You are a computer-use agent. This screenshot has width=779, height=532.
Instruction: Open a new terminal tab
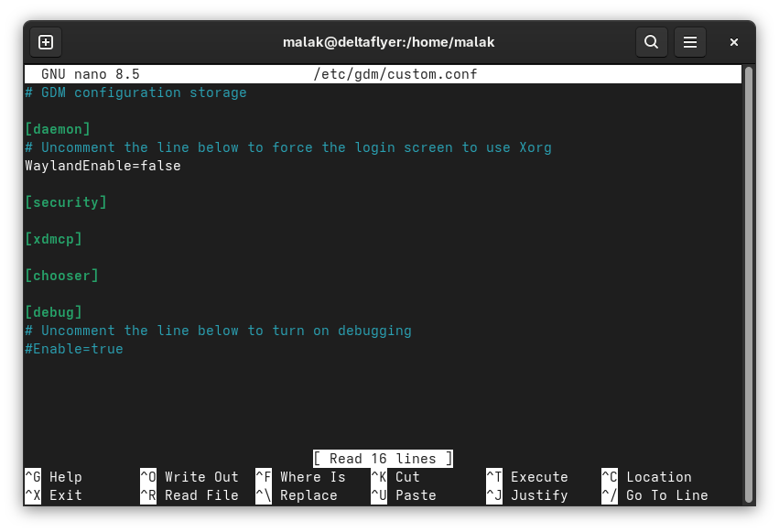coord(46,42)
